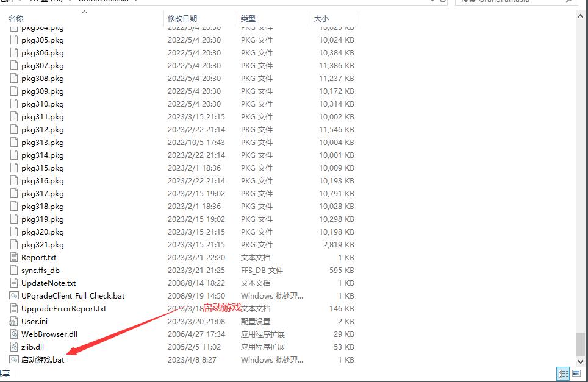Click the 类型 column header

[x=248, y=19]
